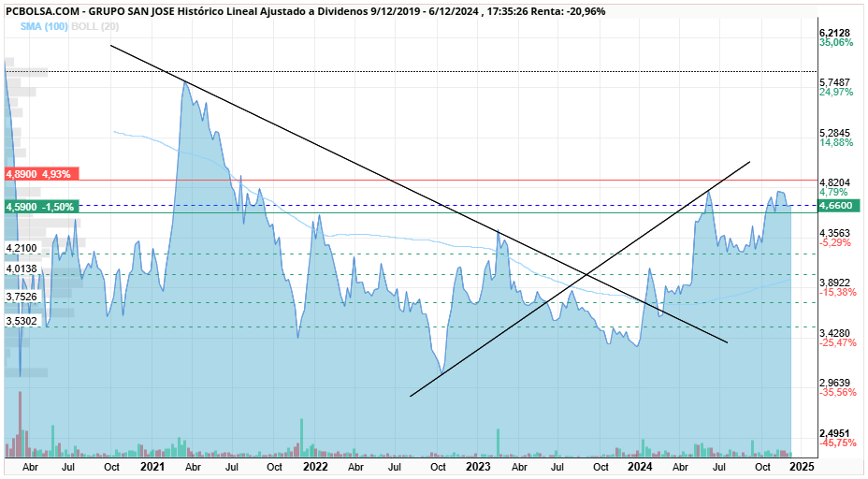The height and width of the screenshot is (479, 868).
Task: Click the 5,7487 price axis label
Action: [834, 82]
